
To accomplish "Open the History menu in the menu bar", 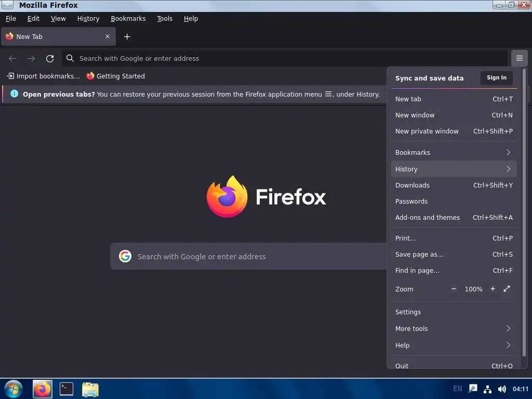I will pyautogui.click(x=88, y=19).
